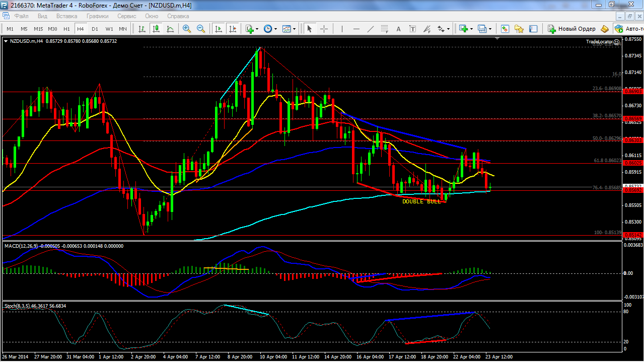Viewport: 644px width, 362px height.
Task: Select Stoch(8,3,5) indicator label
Action: pos(17,306)
